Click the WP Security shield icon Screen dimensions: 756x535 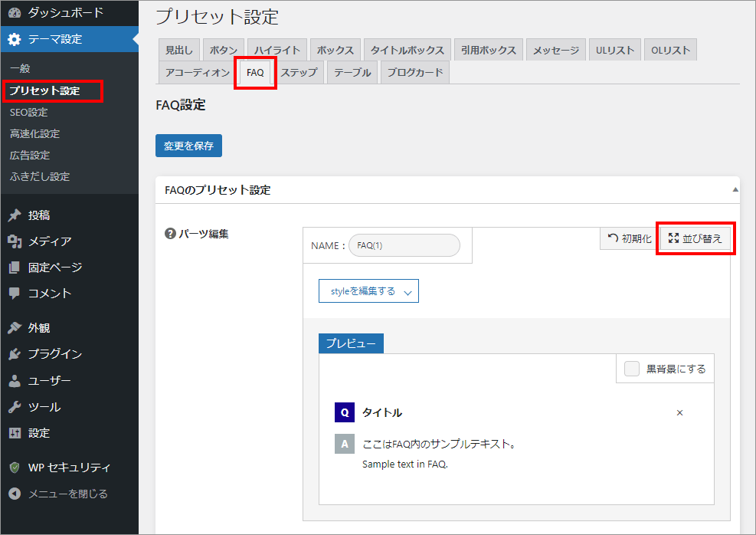point(15,468)
